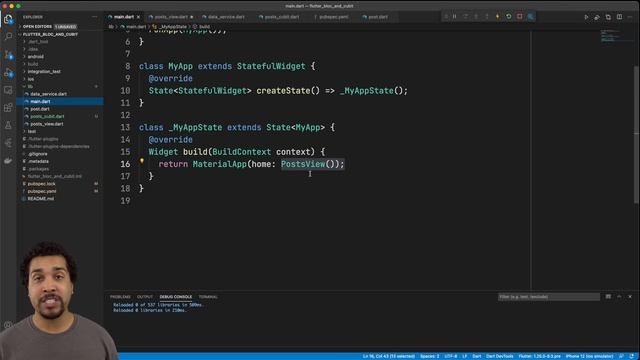Switch to the posts_view.dart tab
The width and height of the screenshot is (640, 360).
tap(171, 17)
